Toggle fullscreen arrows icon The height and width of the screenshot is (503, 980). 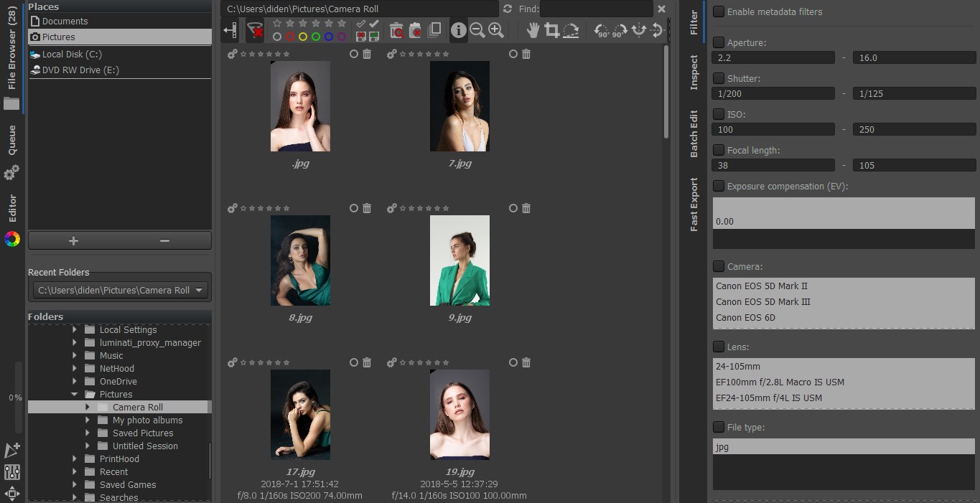(12, 493)
